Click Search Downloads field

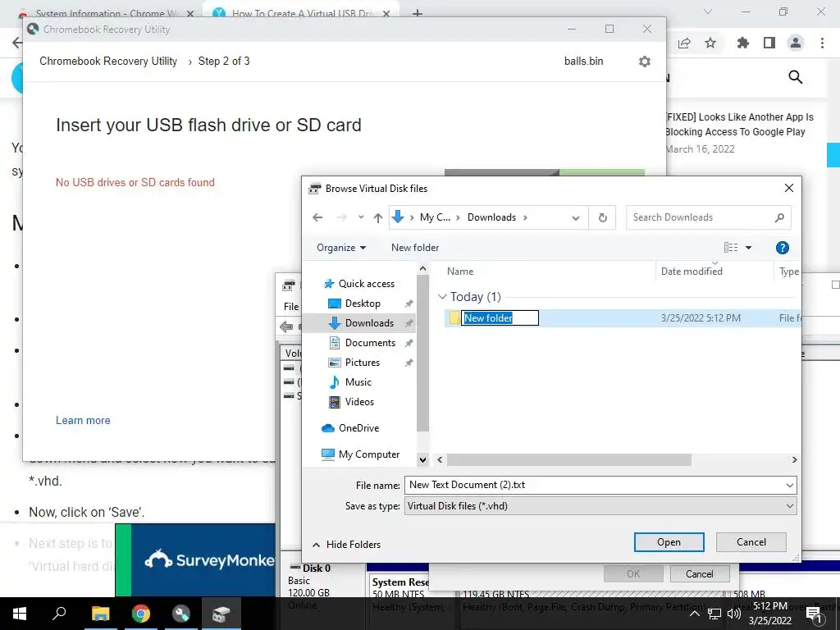pos(708,217)
